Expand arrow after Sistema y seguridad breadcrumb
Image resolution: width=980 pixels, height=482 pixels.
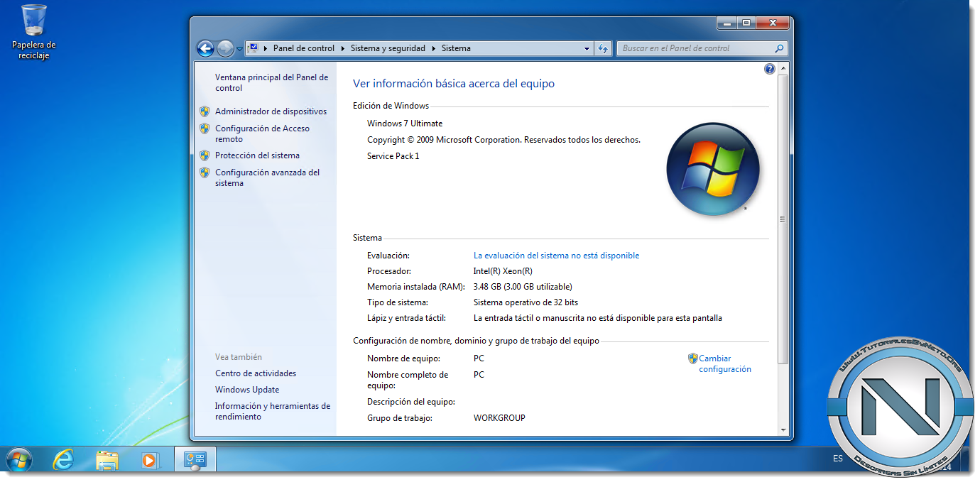click(x=434, y=48)
